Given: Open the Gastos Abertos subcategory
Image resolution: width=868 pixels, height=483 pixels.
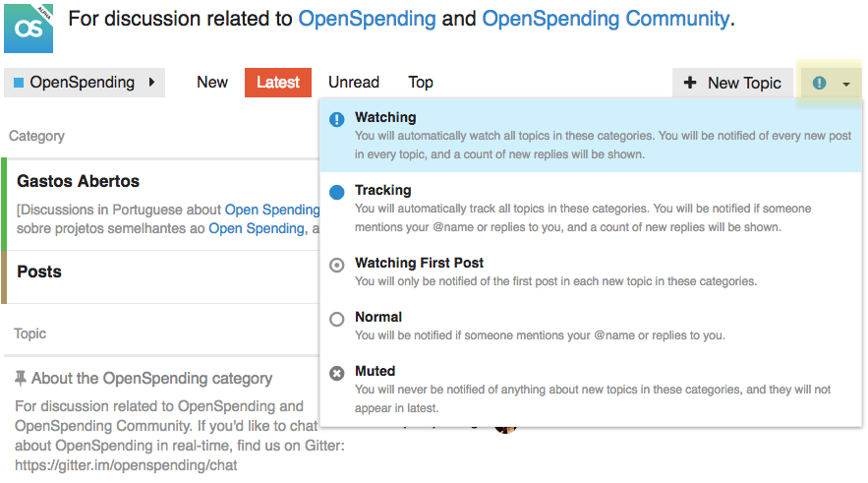Looking at the screenshot, I should (79, 181).
